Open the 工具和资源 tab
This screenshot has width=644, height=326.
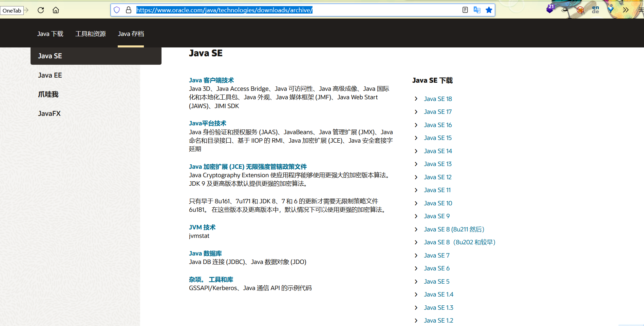(91, 34)
